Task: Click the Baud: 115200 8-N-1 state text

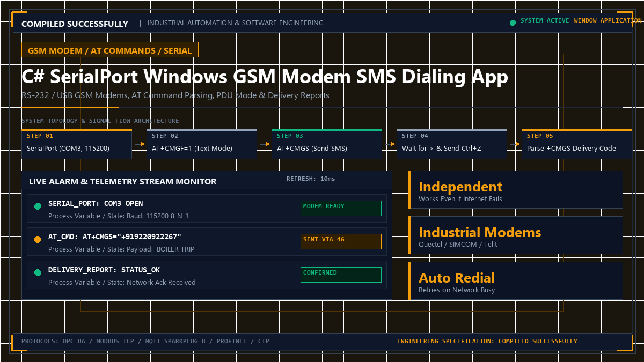Action: [x=158, y=216]
